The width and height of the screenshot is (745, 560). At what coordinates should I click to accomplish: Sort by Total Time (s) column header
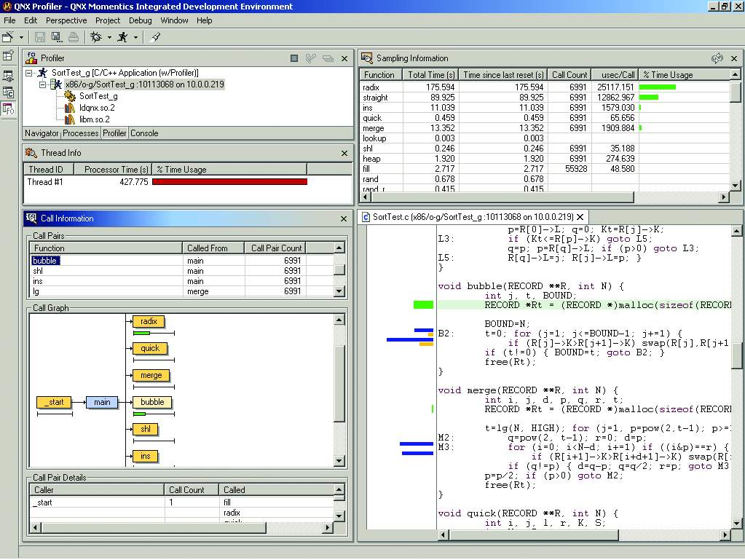tap(430, 75)
